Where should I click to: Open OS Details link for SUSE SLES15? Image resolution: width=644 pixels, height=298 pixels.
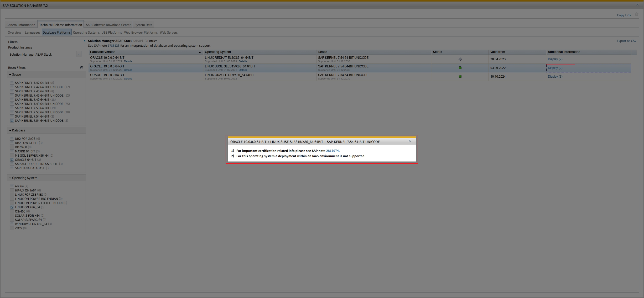click(x=243, y=70)
